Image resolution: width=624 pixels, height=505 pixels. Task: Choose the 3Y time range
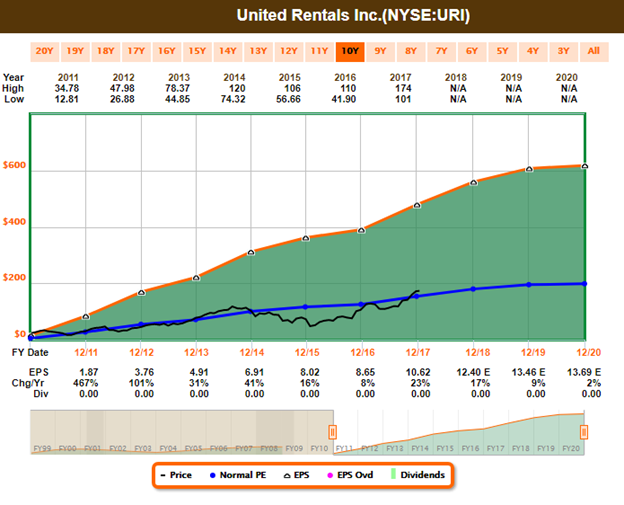[x=564, y=51]
